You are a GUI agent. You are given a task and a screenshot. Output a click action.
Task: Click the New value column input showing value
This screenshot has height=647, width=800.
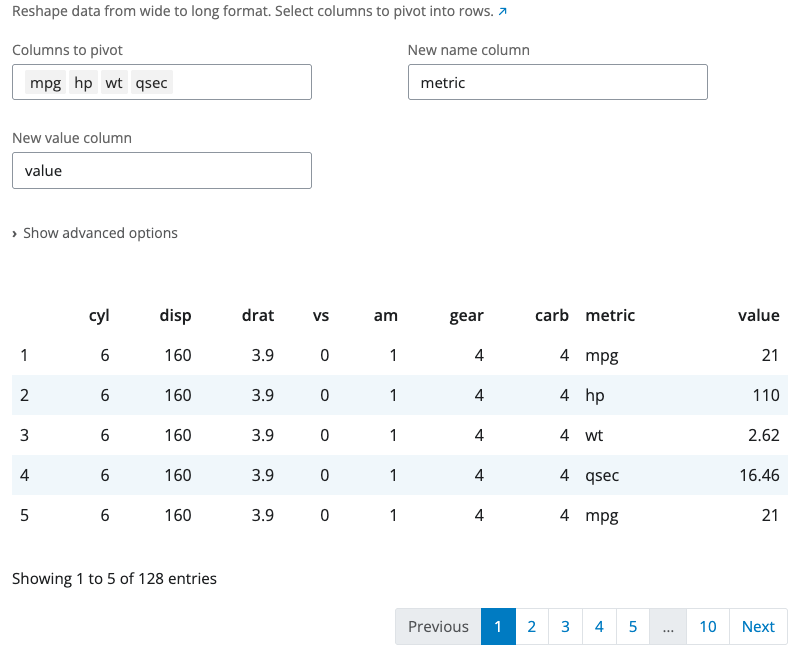[161, 170]
